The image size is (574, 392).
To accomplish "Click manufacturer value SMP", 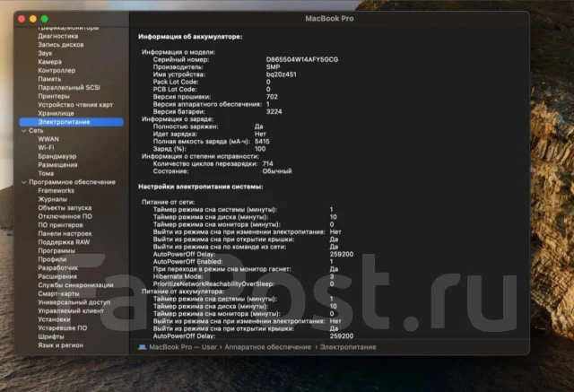I will point(273,67).
